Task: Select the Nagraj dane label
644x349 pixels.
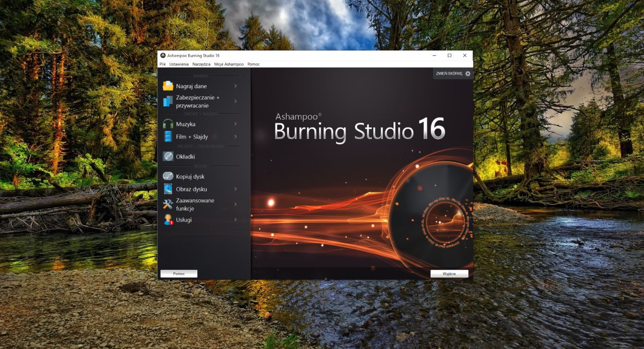Action: tap(191, 86)
